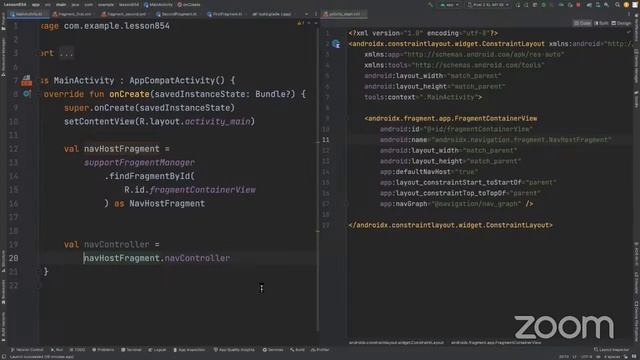Open the Layout Inspector tool window
Viewport: 640px width, 360px height.
(611, 350)
